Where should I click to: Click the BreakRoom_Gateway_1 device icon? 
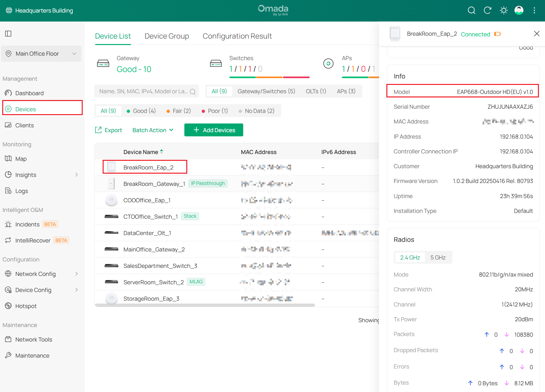pyautogui.click(x=111, y=184)
